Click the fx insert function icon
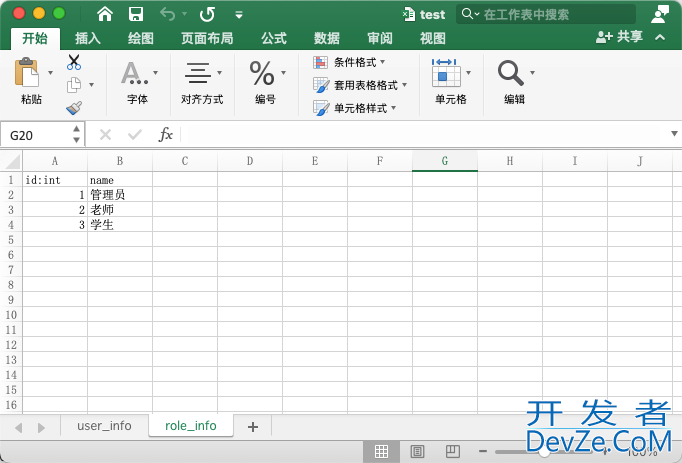 166,135
